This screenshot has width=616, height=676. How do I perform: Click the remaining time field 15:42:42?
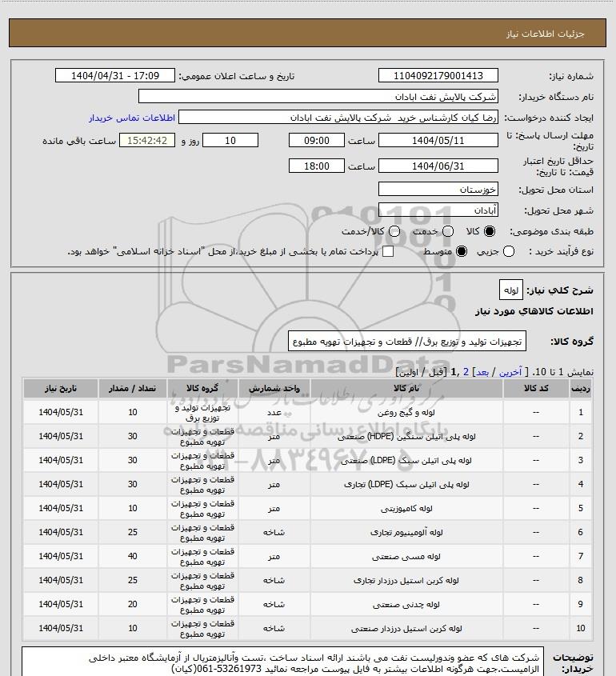[147, 141]
